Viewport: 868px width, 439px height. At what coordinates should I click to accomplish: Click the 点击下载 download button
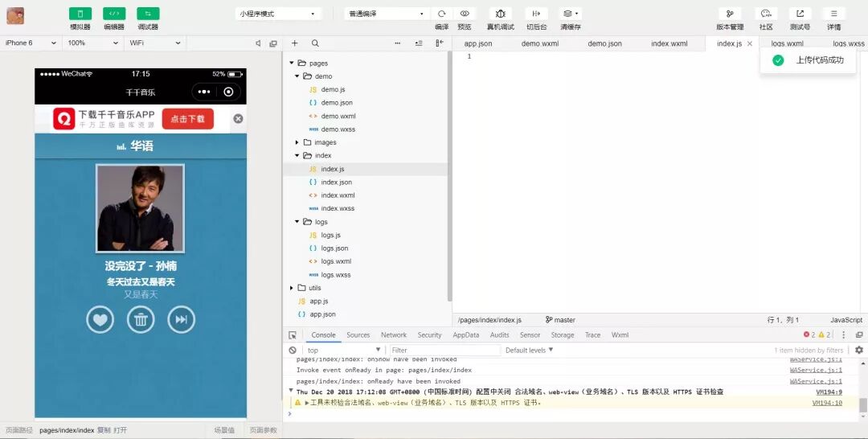tap(187, 119)
